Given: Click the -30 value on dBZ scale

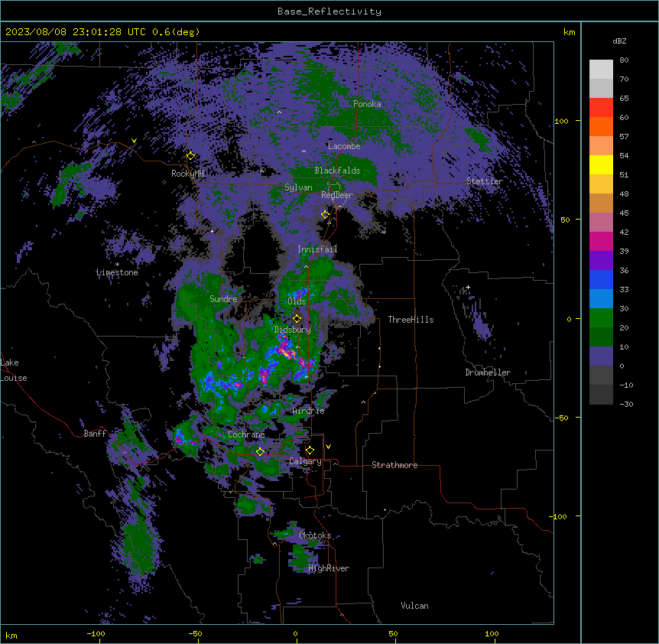Looking at the screenshot, I should [626, 404].
